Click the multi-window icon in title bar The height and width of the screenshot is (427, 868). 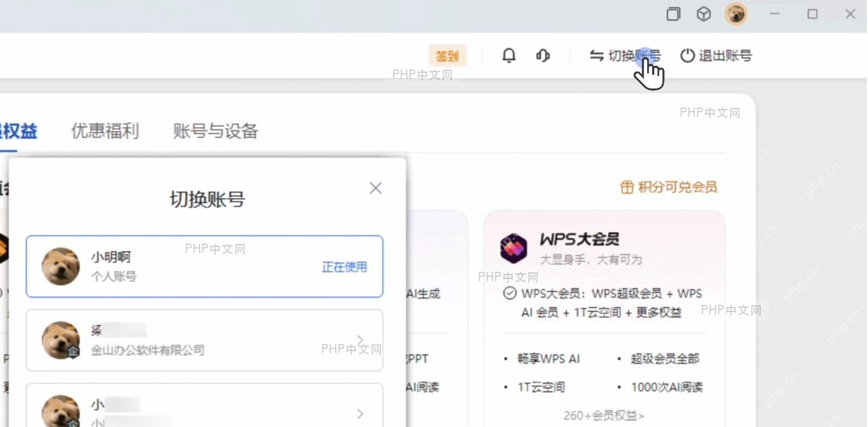point(673,14)
